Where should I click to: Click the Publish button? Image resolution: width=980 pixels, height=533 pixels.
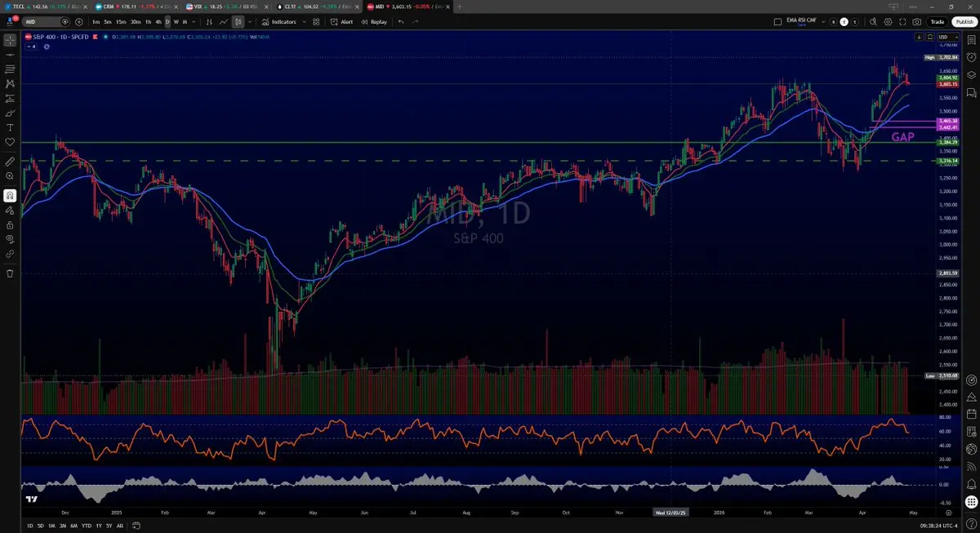(964, 22)
